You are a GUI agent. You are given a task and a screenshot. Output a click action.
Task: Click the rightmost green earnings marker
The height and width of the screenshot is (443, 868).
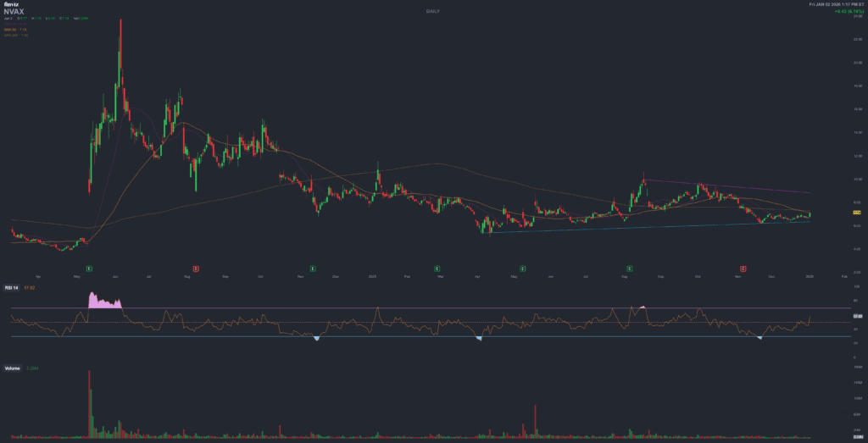tap(629, 268)
